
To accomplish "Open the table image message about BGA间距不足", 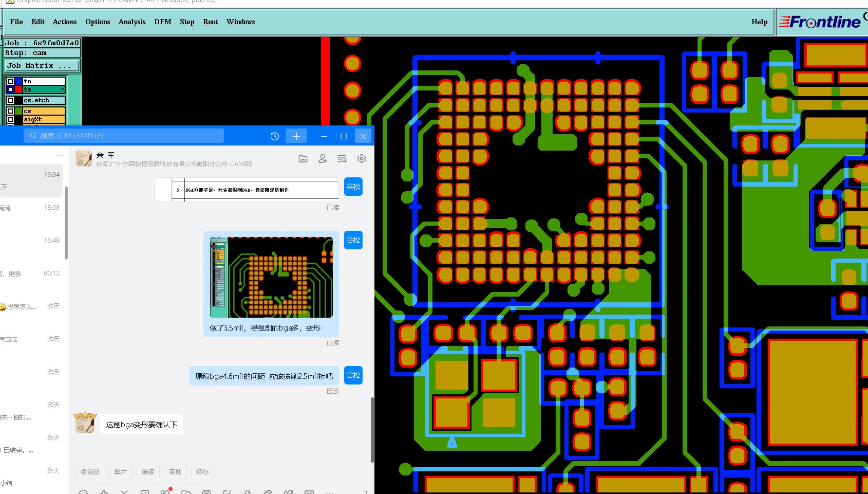I will [247, 190].
